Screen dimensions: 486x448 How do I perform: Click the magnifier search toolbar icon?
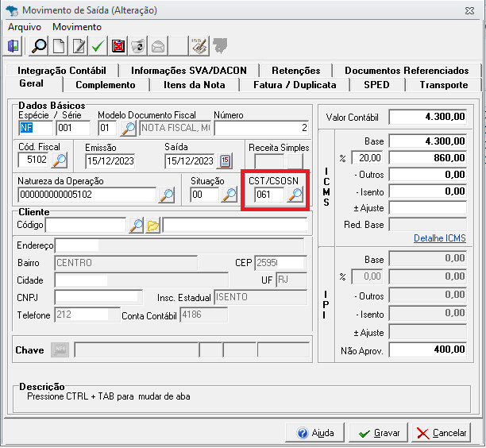pos(39,47)
